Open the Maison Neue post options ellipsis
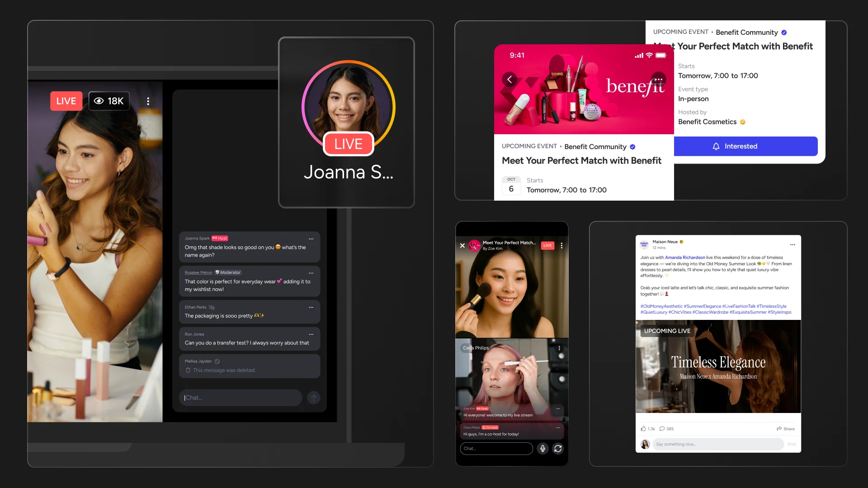 [793, 244]
